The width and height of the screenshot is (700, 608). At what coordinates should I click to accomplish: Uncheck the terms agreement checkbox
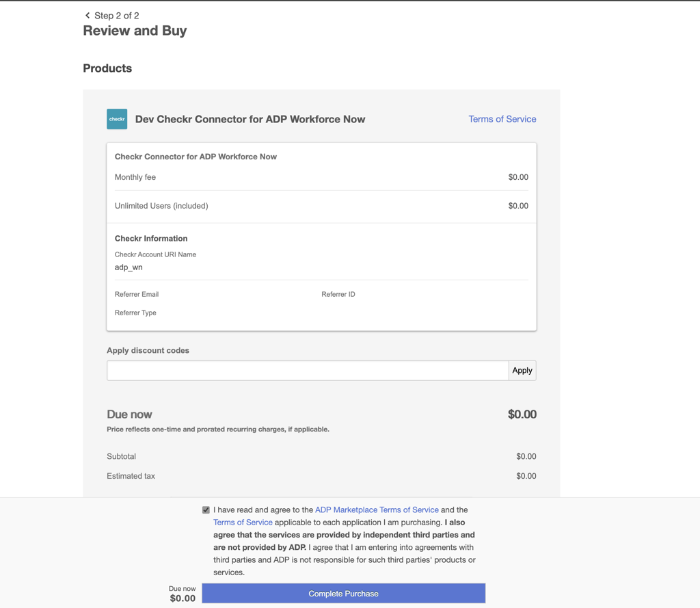206,510
